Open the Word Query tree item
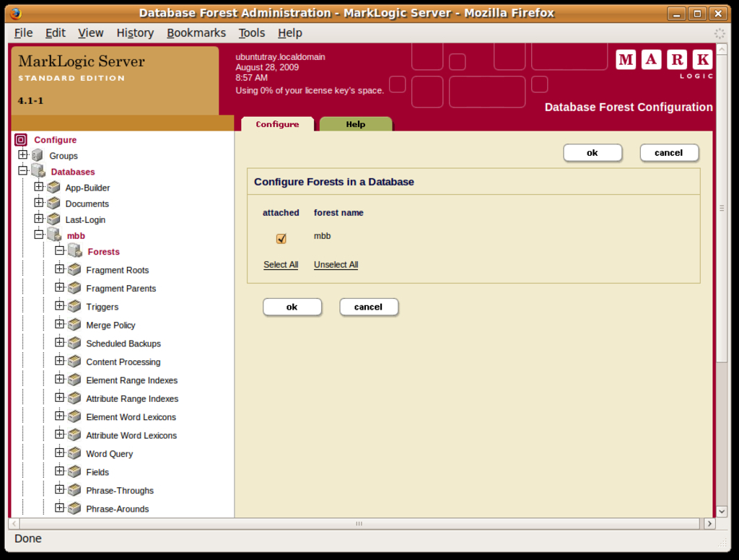 pyautogui.click(x=110, y=454)
